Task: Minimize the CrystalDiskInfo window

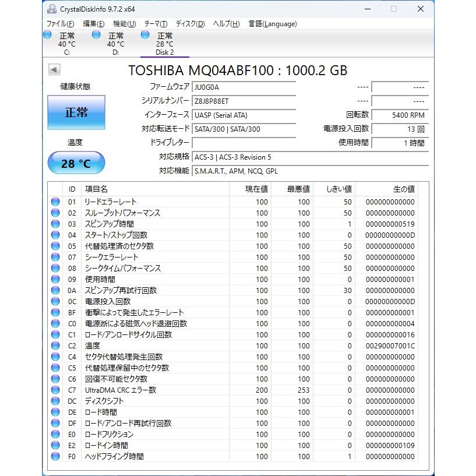Action: (x=368, y=9)
